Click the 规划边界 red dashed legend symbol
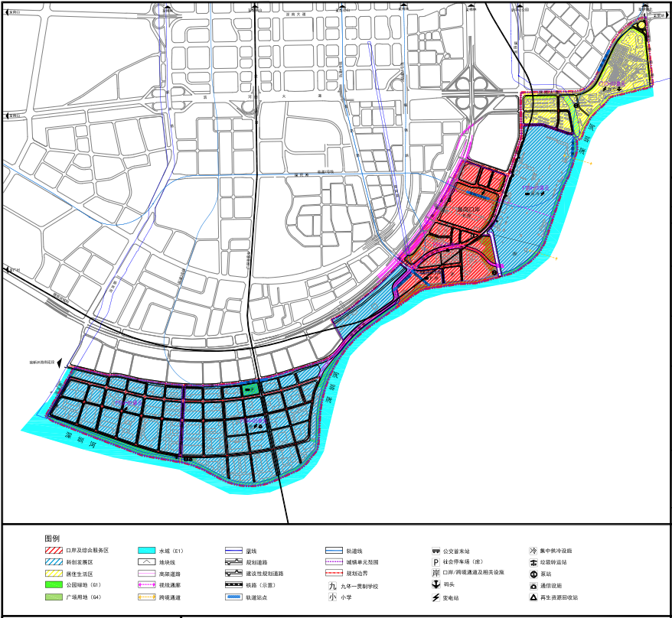Viewport: 672px width, 618px height. point(334,573)
